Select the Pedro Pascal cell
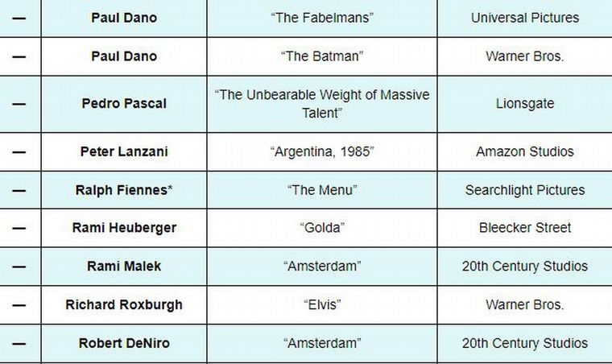The height and width of the screenshot is (364, 612). (124, 104)
